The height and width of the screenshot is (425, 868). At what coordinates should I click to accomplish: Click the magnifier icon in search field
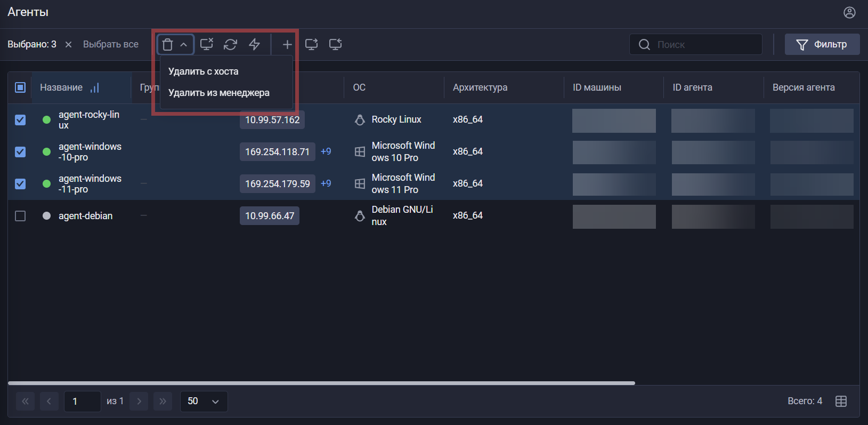point(644,45)
